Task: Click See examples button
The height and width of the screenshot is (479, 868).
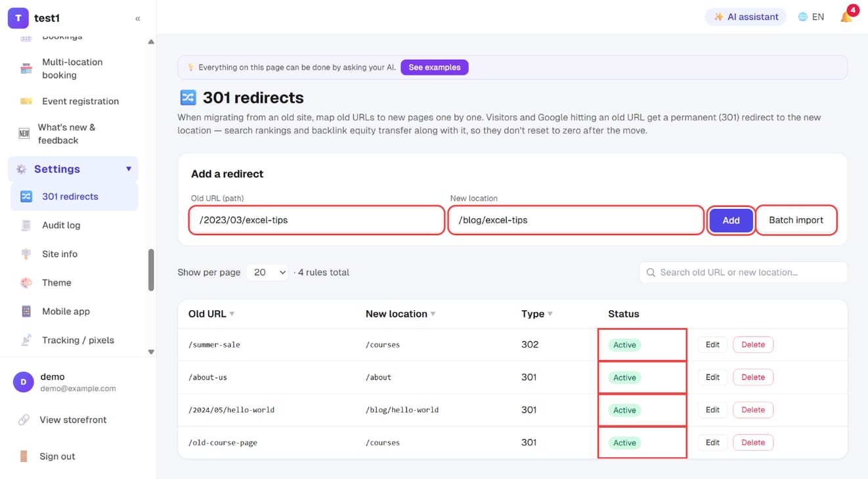Action: [435, 67]
